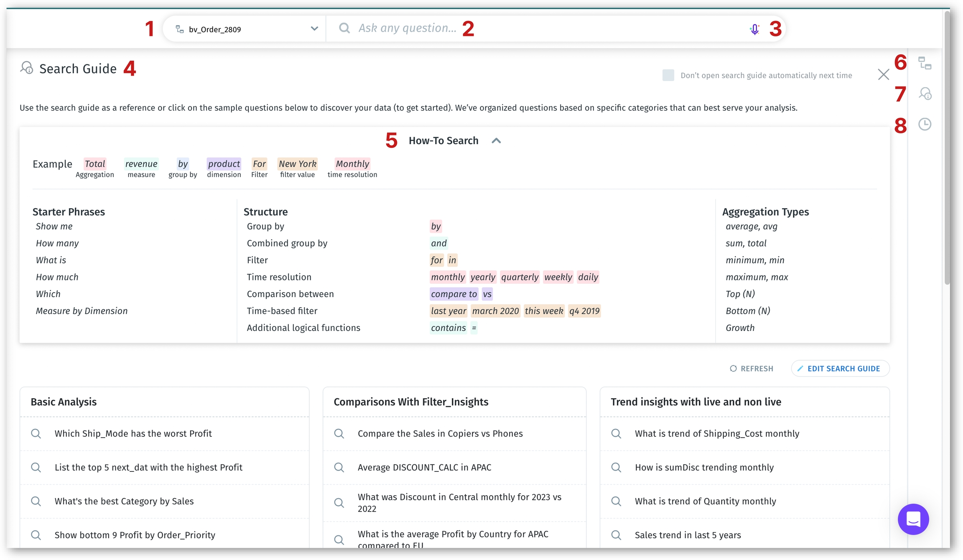Click search icon beside Ship_Mode worst Profit question
963x560 pixels.
coord(36,434)
